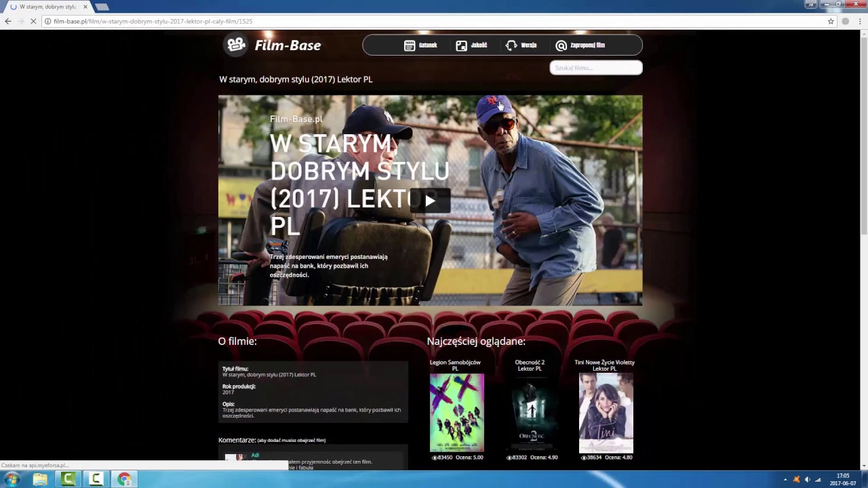
Task: Play the movie with the center play button
Action: tap(430, 201)
